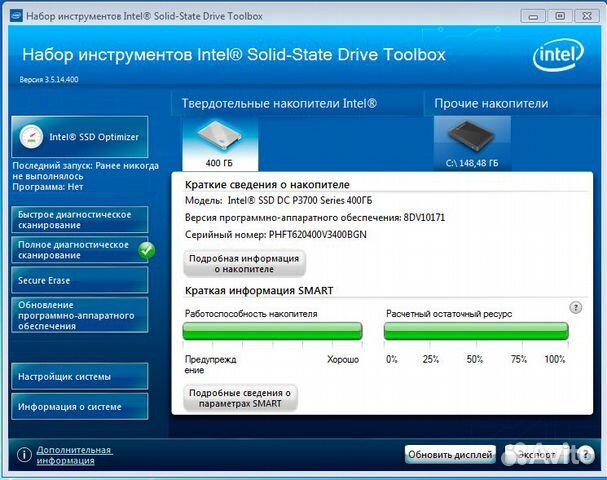This screenshot has width=607, height=480.
Task: Select the Intel 400 ГБ SSD drive icon
Action: click(219, 140)
